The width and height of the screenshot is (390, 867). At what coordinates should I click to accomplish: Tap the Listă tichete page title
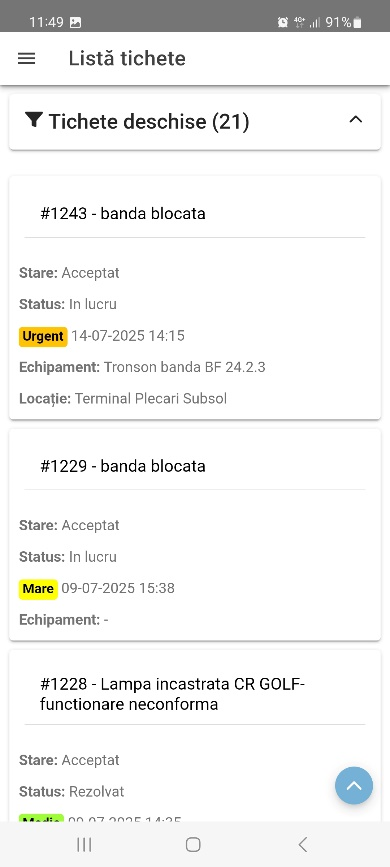point(127,59)
